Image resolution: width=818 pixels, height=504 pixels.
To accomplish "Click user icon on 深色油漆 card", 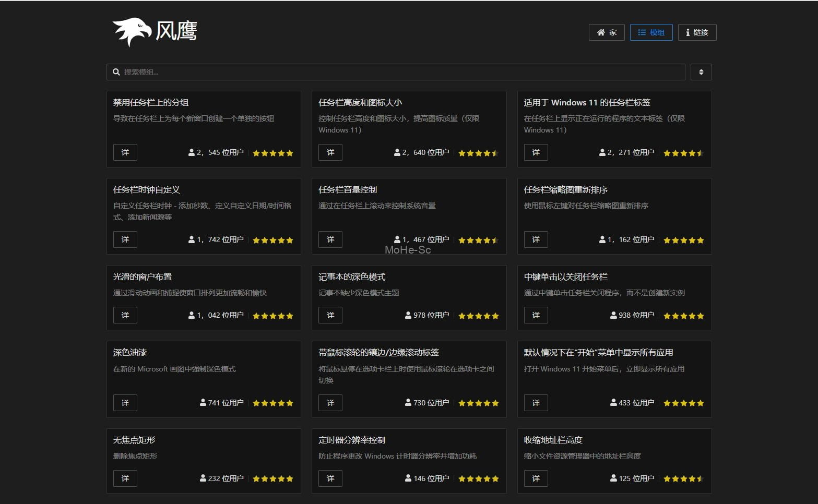I will point(203,403).
